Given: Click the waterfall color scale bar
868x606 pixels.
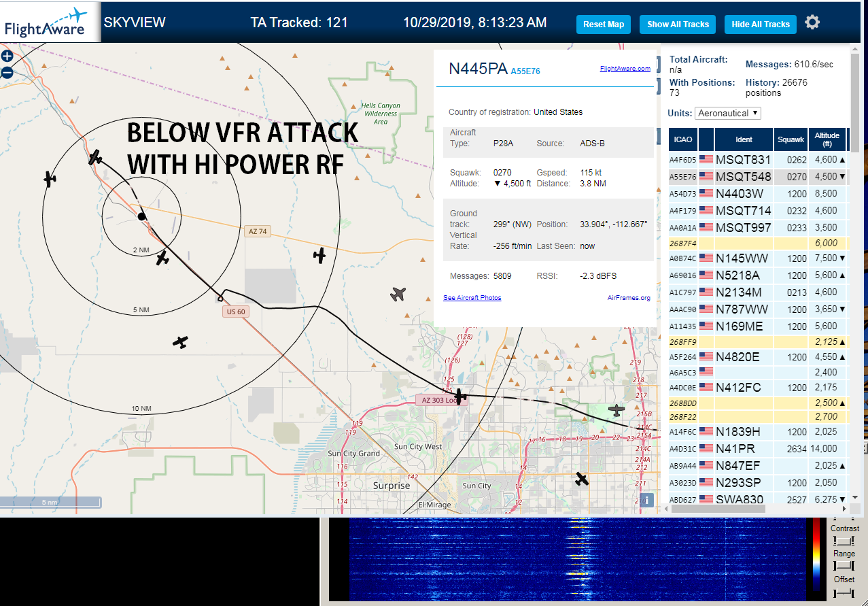Looking at the screenshot, I should coord(816,555).
